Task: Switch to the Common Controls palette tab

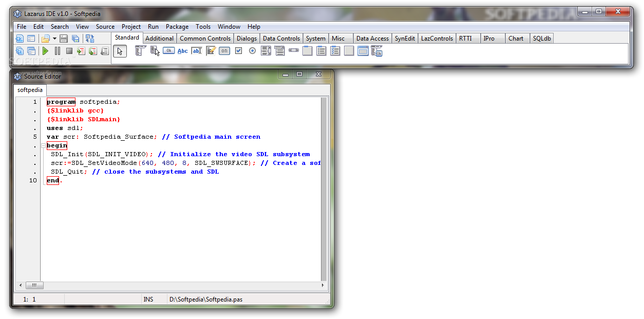Action: click(x=205, y=39)
